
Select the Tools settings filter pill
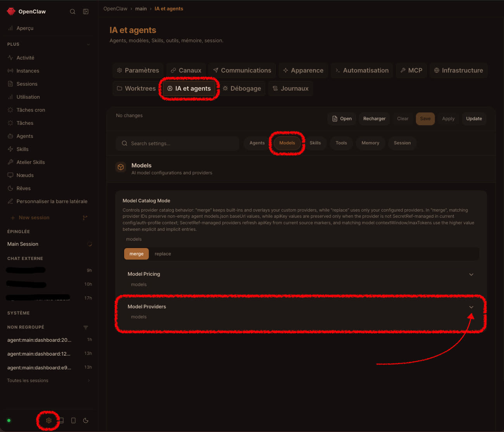[x=341, y=143]
